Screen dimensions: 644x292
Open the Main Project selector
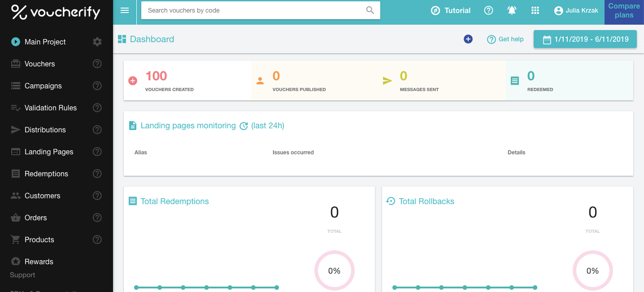(45, 41)
